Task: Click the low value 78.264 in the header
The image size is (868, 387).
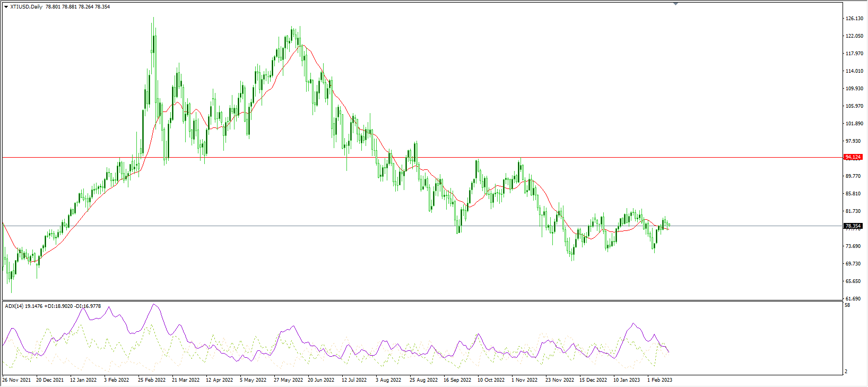Action: pos(86,7)
